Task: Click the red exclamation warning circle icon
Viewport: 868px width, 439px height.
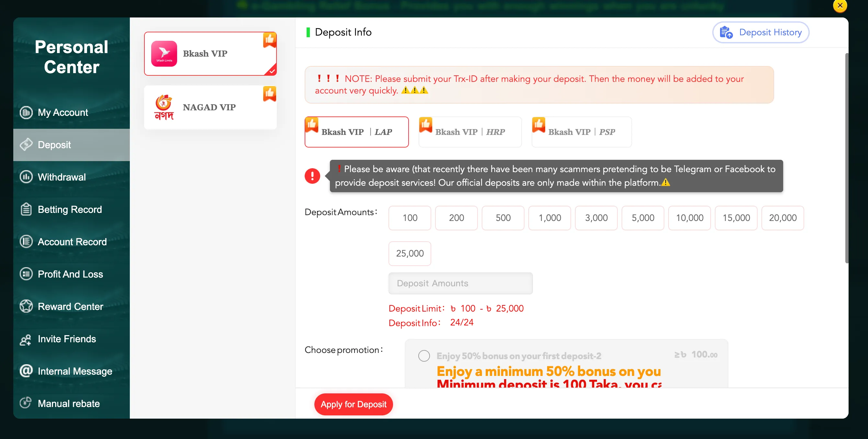Action: point(312,176)
